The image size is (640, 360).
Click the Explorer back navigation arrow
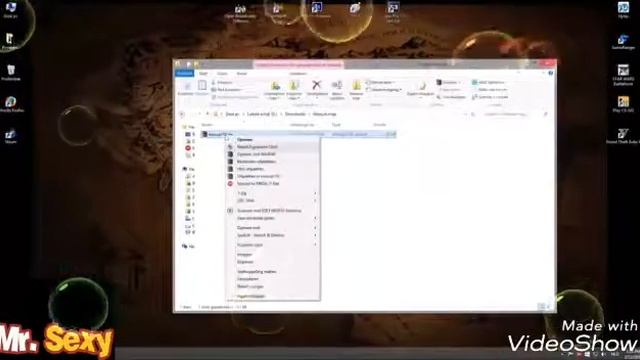[x=182, y=114]
